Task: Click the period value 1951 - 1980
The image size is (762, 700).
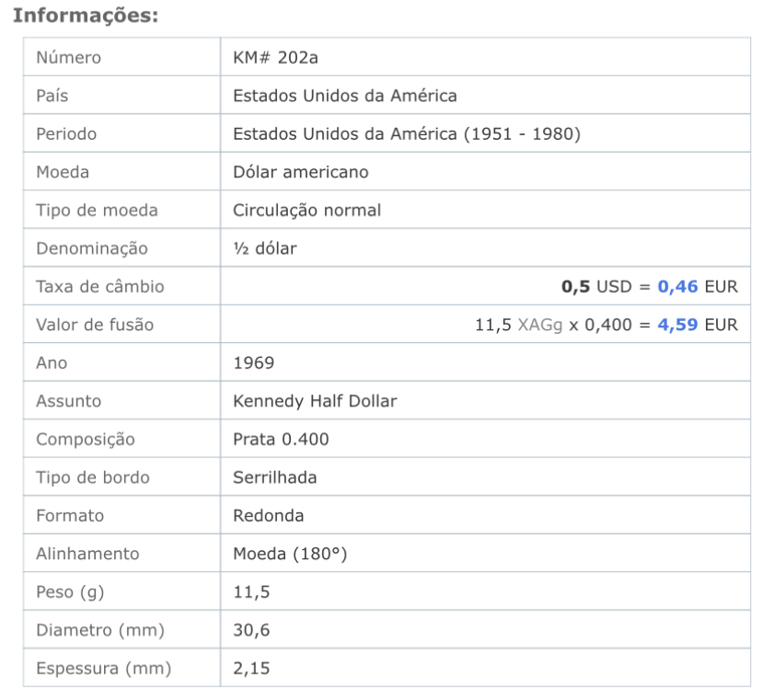Action: [x=523, y=134]
